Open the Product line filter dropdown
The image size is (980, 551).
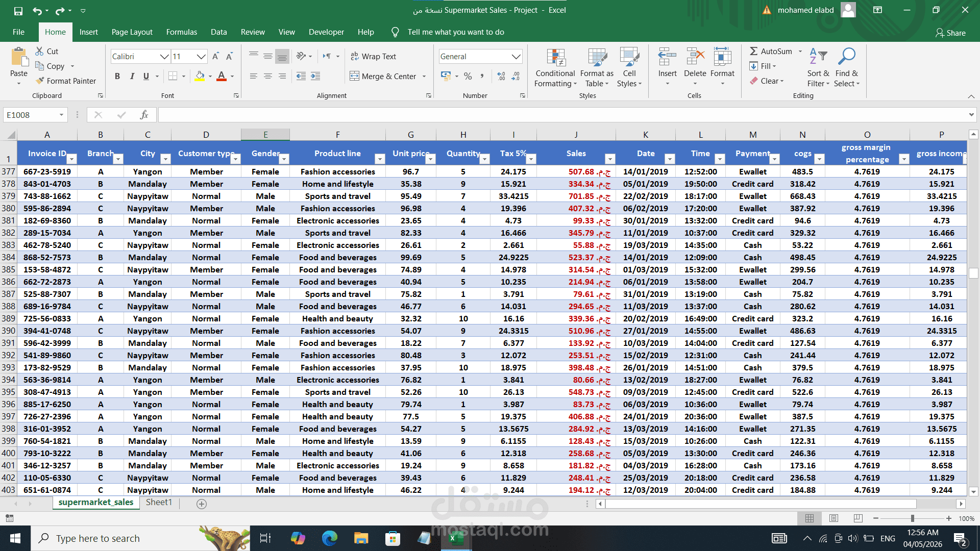coord(379,159)
